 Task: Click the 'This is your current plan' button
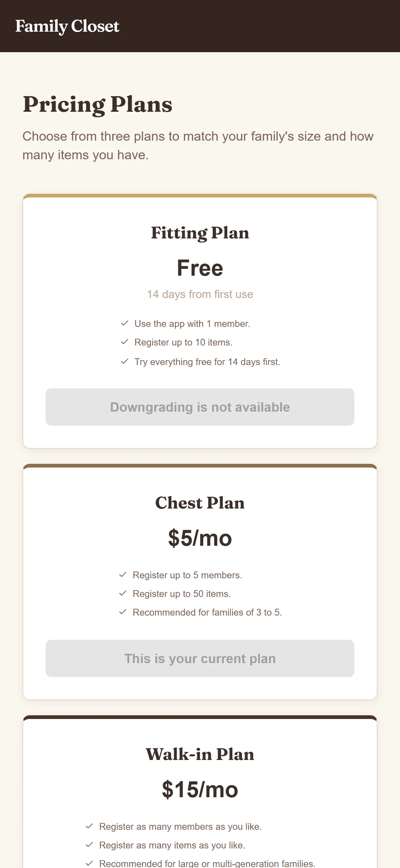tap(200, 658)
